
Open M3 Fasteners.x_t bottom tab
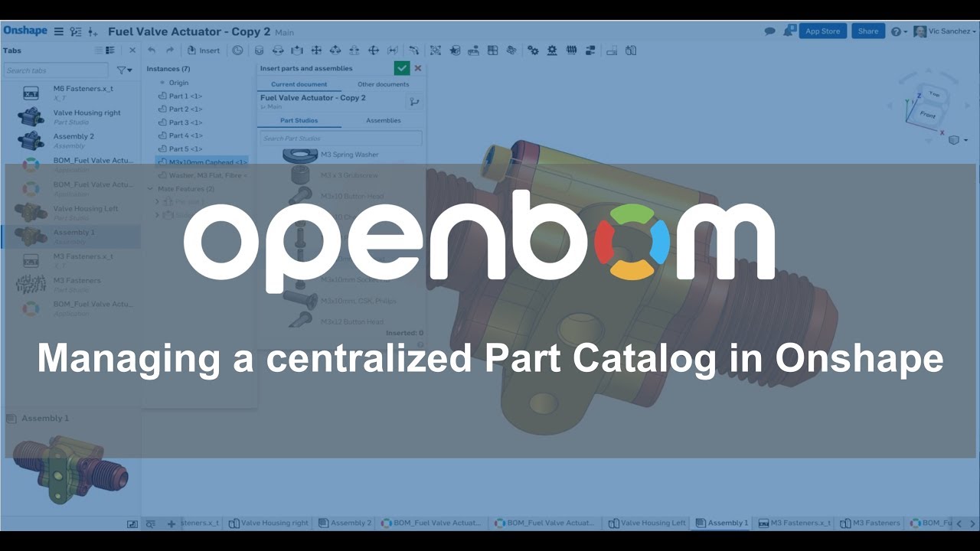(x=794, y=523)
